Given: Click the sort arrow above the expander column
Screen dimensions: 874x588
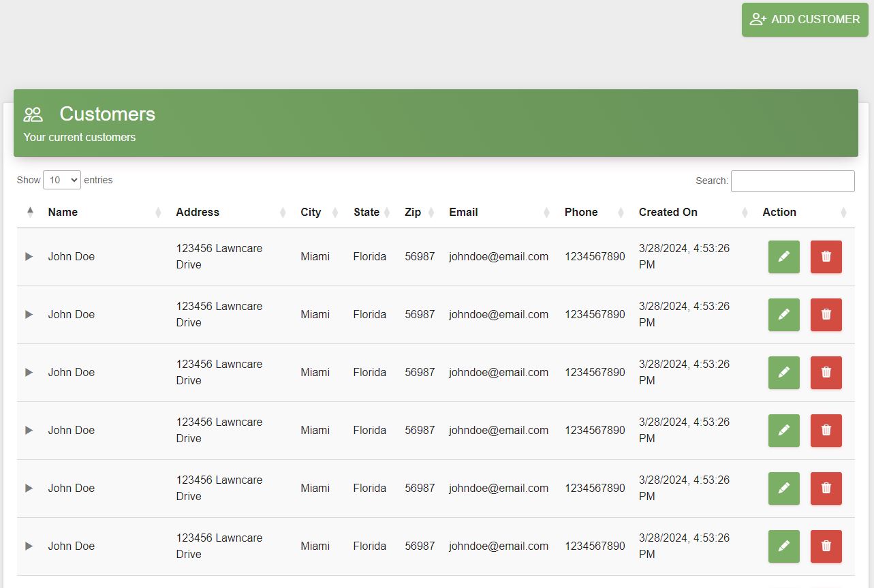Looking at the screenshot, I should 29,212.
